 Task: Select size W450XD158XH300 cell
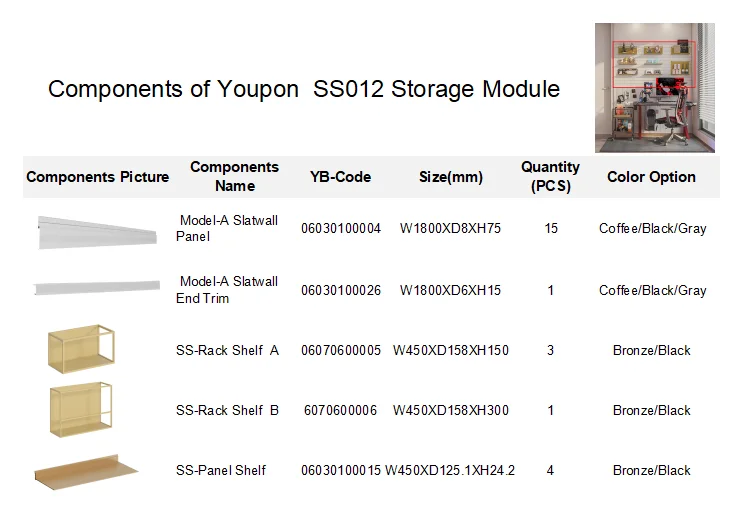(450, 410)
